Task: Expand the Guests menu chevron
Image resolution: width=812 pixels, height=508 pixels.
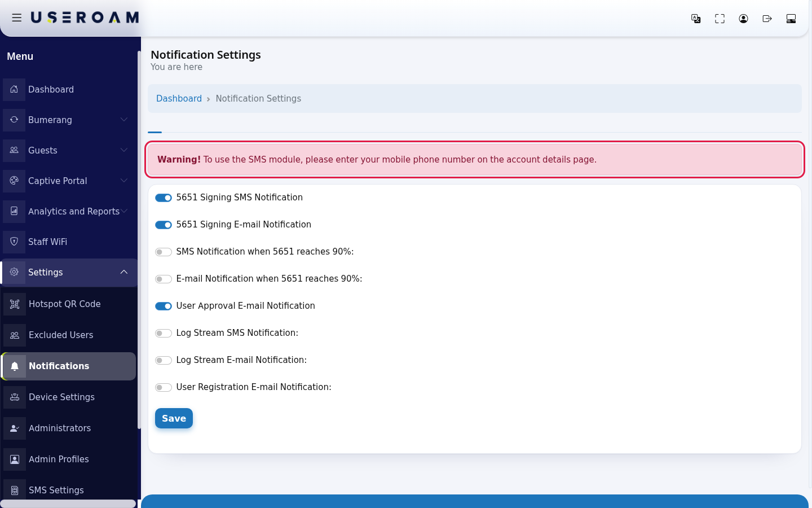Action: tap(124, 150)
